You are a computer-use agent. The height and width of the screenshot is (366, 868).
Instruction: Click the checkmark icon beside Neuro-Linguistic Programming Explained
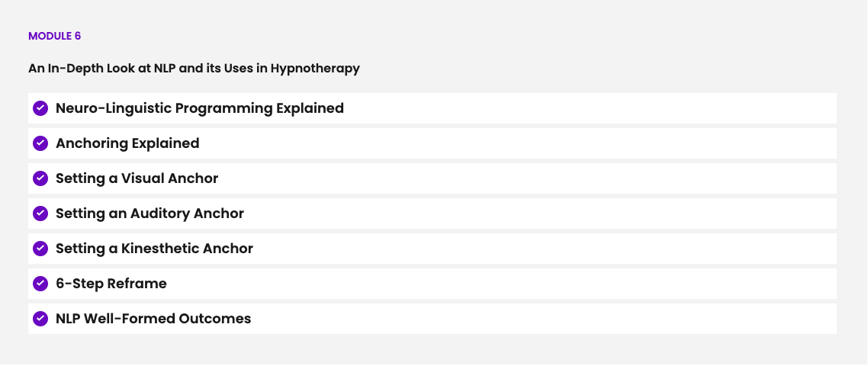40,108
